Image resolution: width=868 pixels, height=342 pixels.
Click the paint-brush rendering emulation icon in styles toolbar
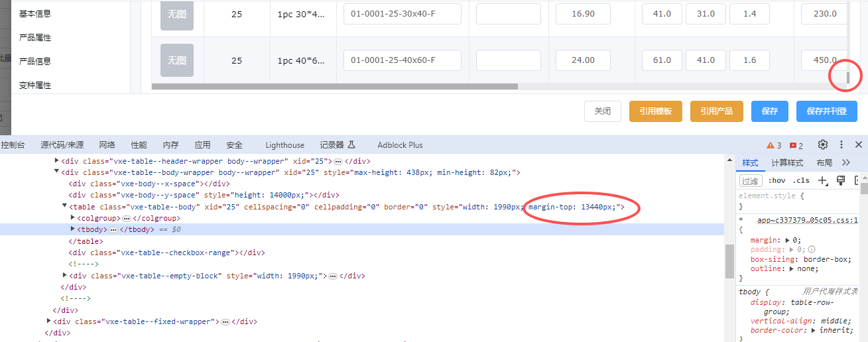point(841,180)
